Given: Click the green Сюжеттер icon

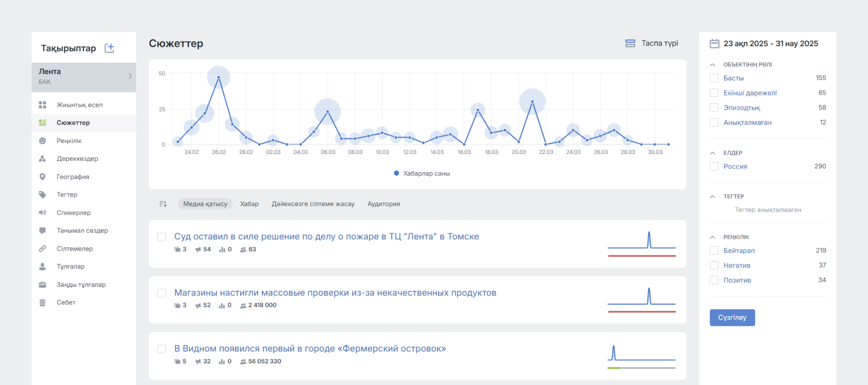Looking at the screenshot, I should pyautogui.click(x=43, y=123).
